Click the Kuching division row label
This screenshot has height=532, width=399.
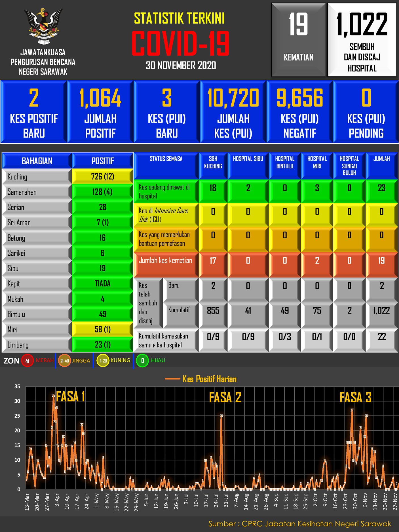[x=37, y=176]
